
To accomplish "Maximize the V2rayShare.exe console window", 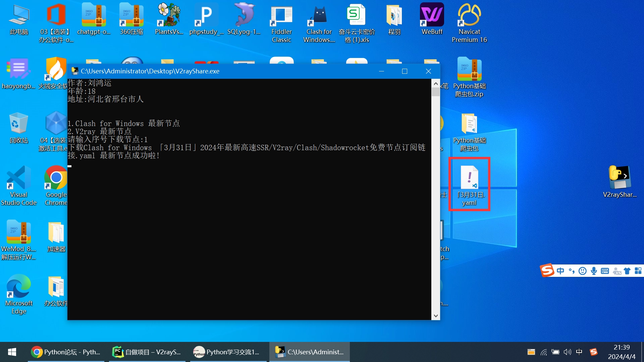I will point(405,71).
